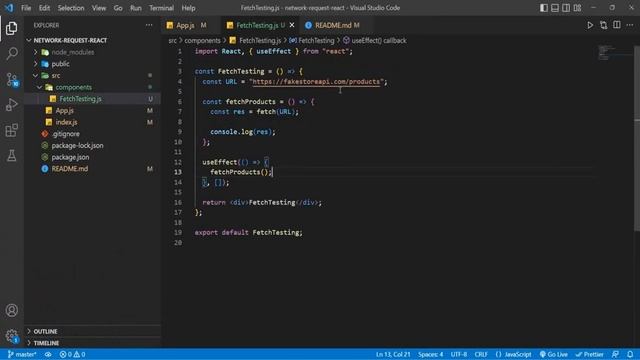Collapse NETWORK-REQUEST-REACT root folder
Viewport: 640px width, 360px height.
coord(92,40)
